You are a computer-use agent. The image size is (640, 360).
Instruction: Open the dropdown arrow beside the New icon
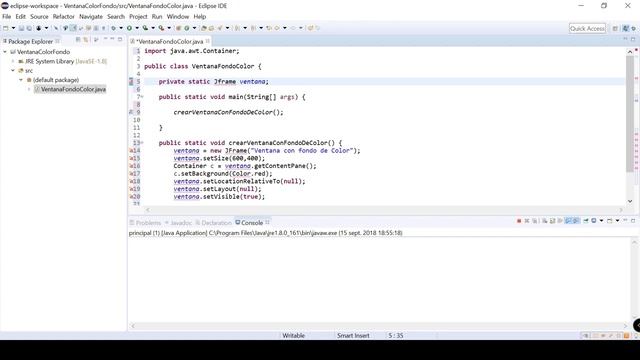point(13,28)
